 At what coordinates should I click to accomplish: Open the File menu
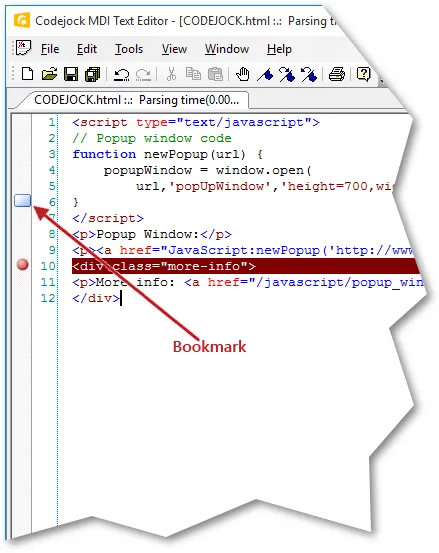pos(50,49)
